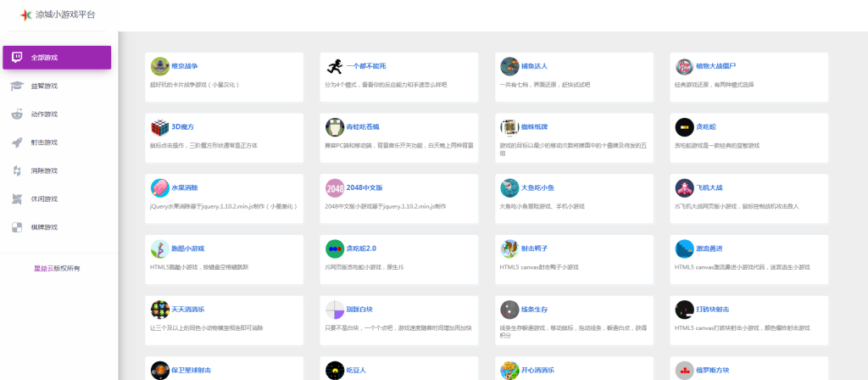Image resolution: width=868 pixels, height=380 pixels.
Task: Open the 一个都不能死 running man icon
Action: [x=334, y=66]
